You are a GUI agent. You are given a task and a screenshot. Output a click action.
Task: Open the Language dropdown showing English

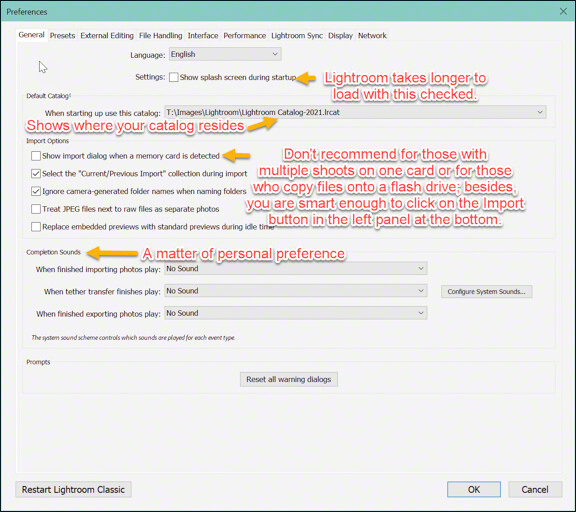[225, 54]
